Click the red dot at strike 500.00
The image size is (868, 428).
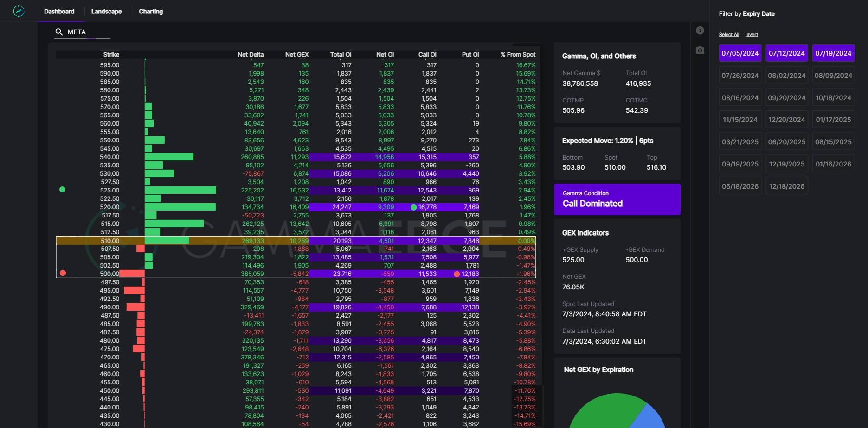(x=63, y=273)
